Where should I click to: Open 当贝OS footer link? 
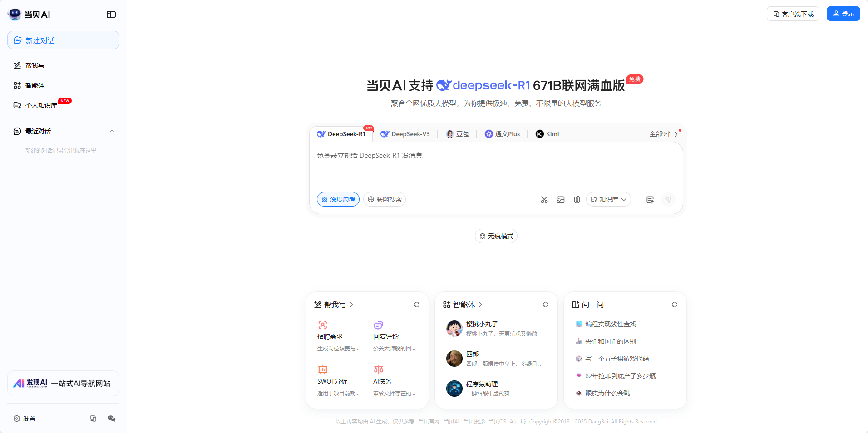coord(497,422)
